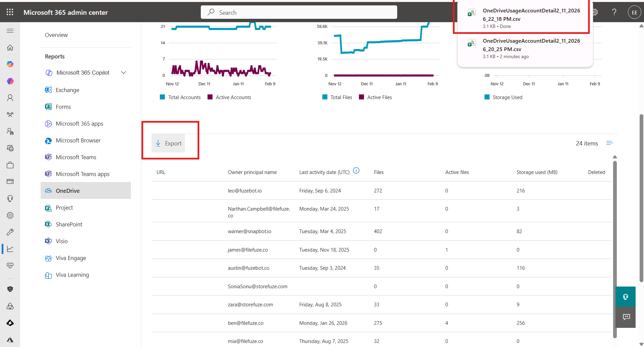
Task: Select OneDrive in the Reports menu
Action: [x=67, y=190]
